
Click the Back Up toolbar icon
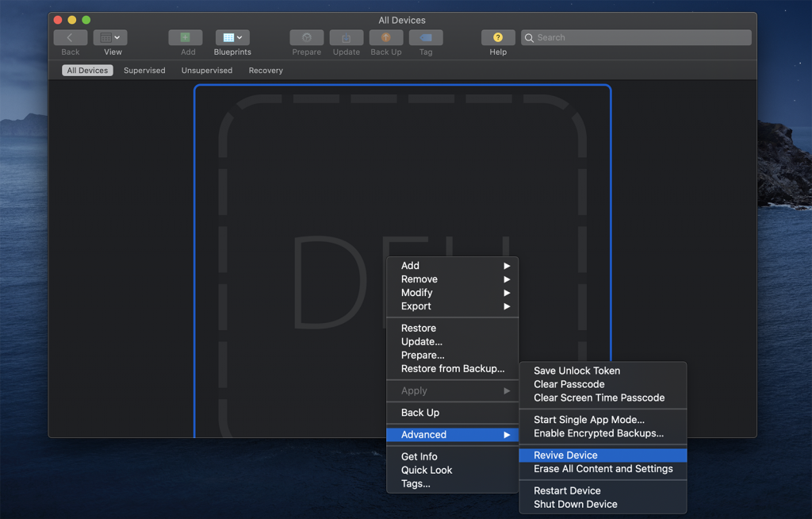pos(385,37)
